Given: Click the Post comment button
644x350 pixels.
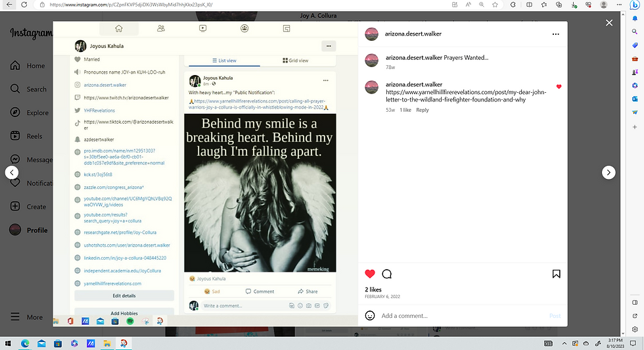Looking at the screenshot, I should 555,315.
